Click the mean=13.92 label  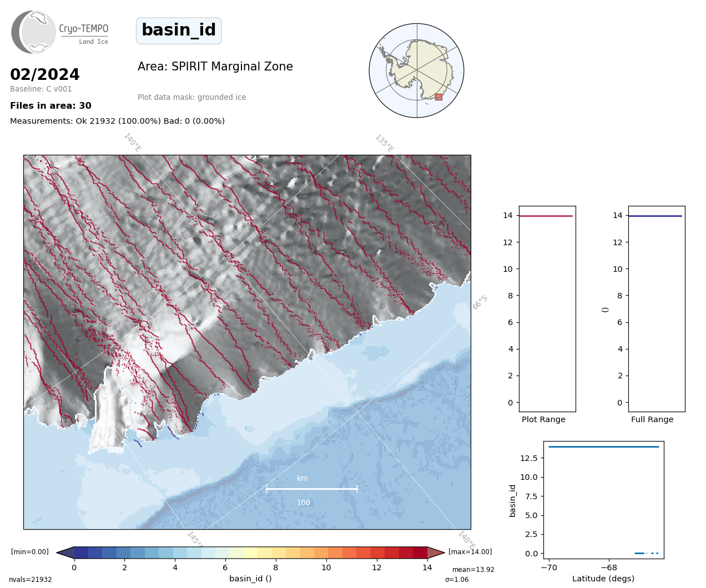473,570
